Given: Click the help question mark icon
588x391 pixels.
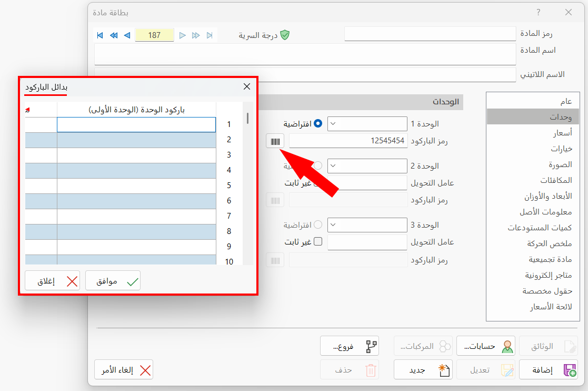Looking at the screenshot, I should 539,12.
